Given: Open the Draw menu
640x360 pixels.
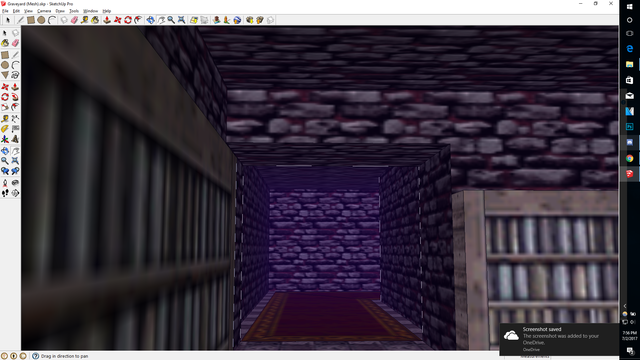Looking at the screenshot, I should pyautogui.click(x=60, y=11).
